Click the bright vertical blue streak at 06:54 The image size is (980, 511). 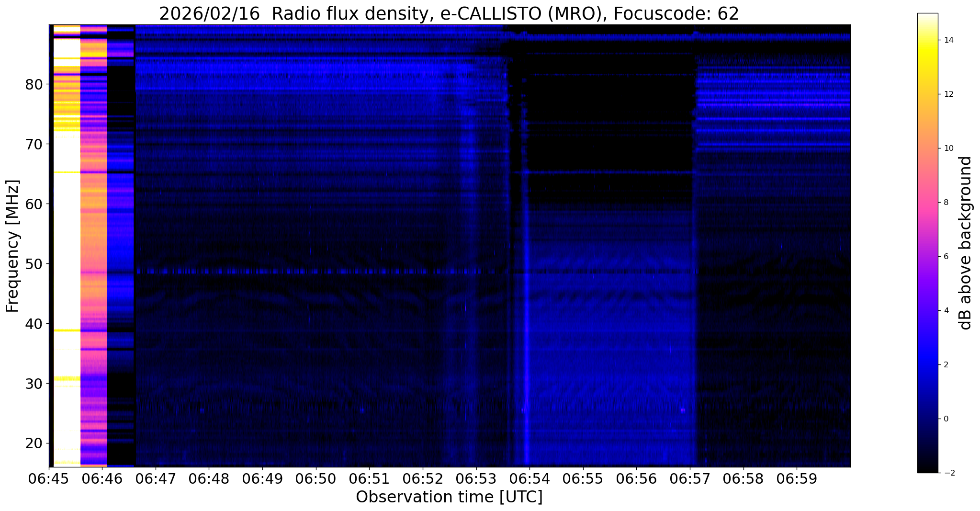tap(527, 335)
